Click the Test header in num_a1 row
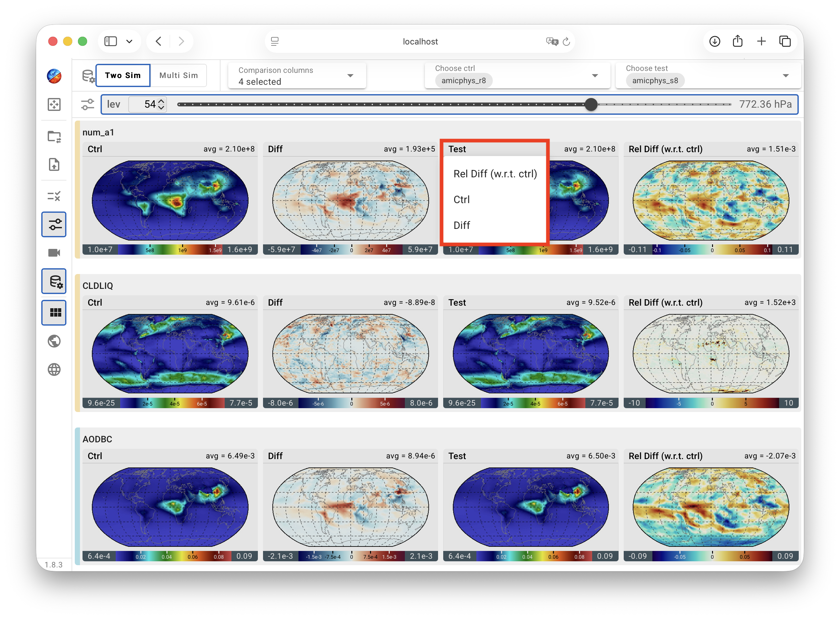This screenshot has width=840, height=619. [457, 149]
